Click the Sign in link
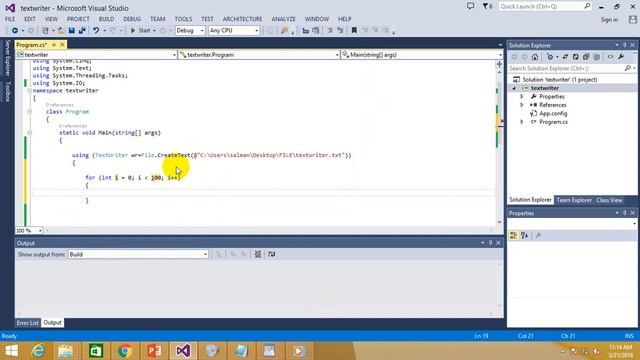 (x=609, y=20)
